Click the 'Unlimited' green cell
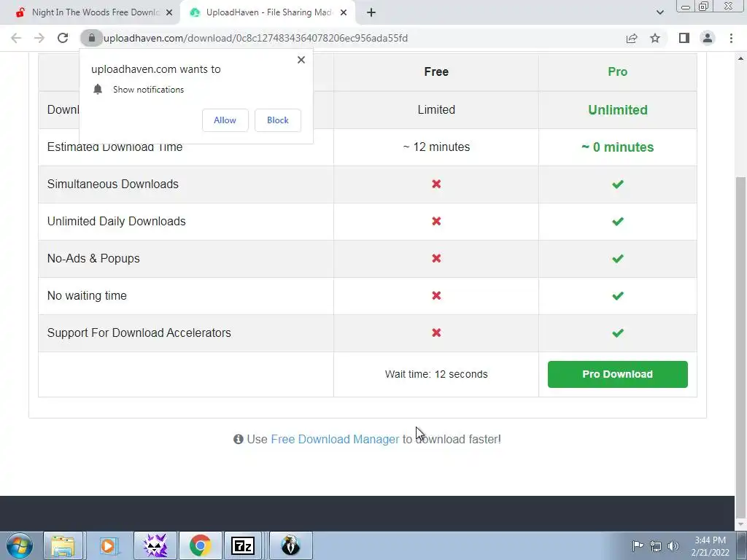 617,109
